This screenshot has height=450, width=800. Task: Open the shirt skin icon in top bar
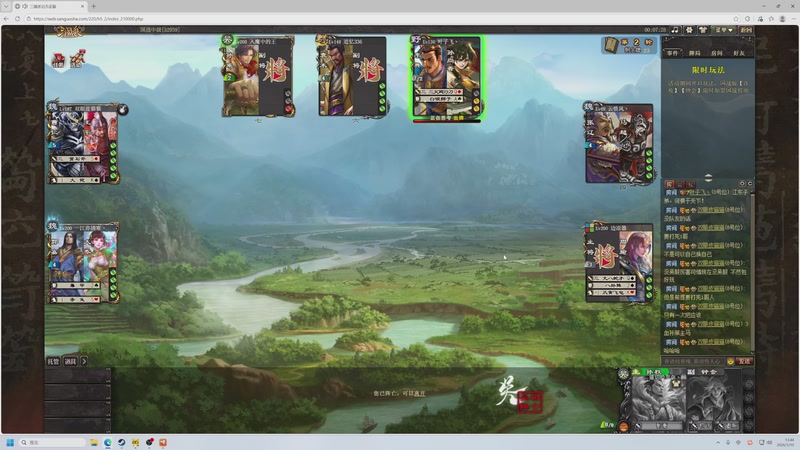tap(703, 30)
